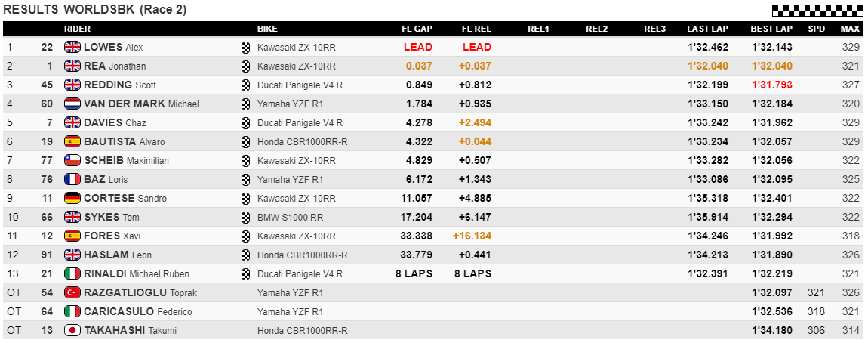Click the checkered flag icon in RINALDI's row
The height and width of the screenshot is (343, 868).
point(245,273)
